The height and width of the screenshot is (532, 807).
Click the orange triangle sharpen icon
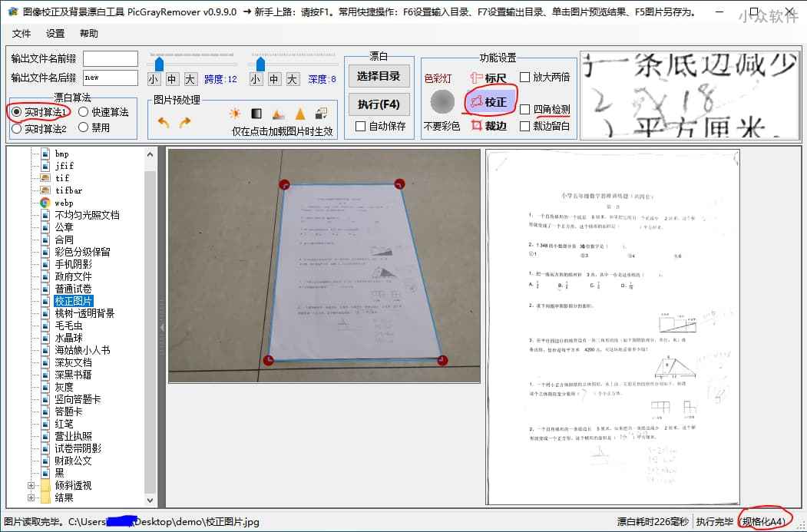tap(301, 114)
